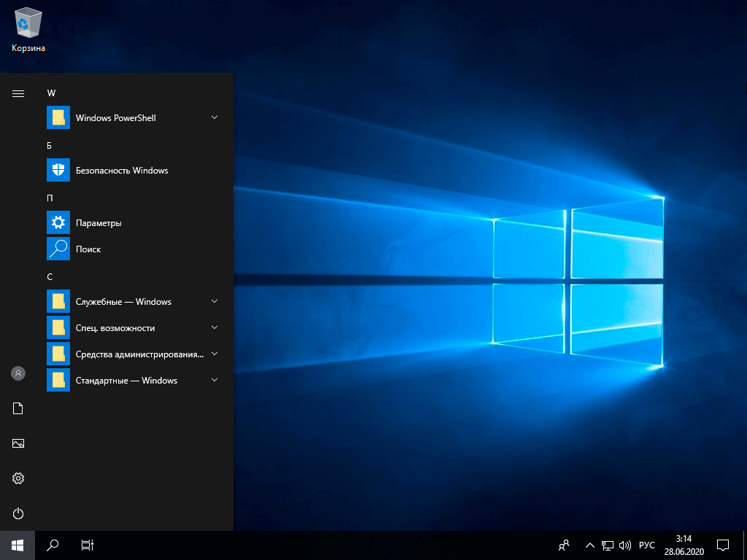Open Безопасность Windows from app list
The width and height of the screenshot is (747, 560).
121,171
